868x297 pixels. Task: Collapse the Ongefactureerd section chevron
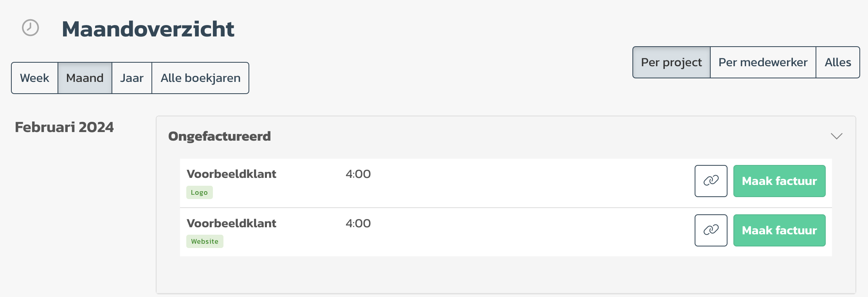click(x=836, y=136)
